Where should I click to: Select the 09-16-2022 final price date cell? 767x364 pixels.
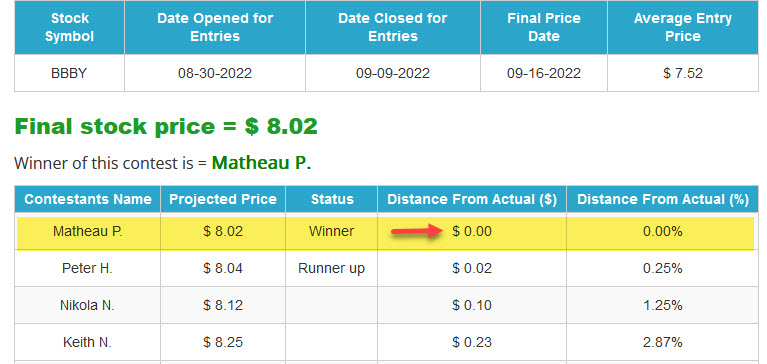coord(544,73)
